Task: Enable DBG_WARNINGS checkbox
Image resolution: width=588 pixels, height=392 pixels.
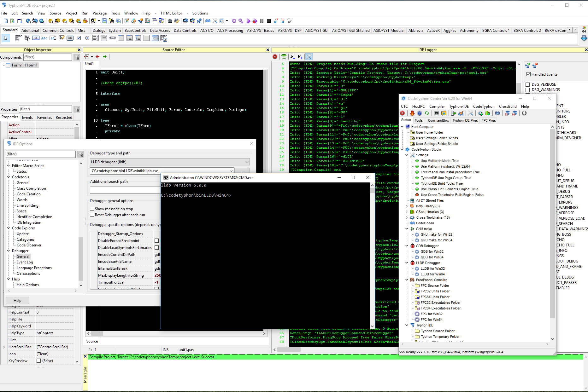Action: [x=527, y=90]
